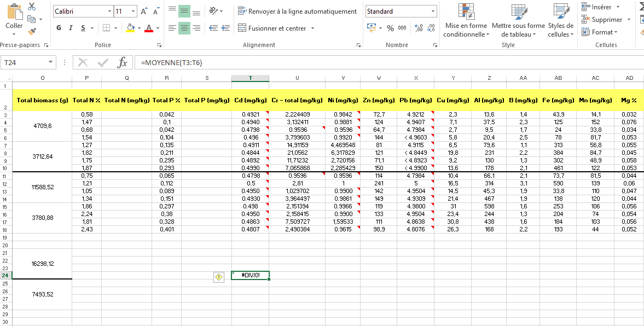This screenshot has height=326, width=644.
Task: Toggle Italic formatting
Action: pyautogui.click(x=71, y=28)
